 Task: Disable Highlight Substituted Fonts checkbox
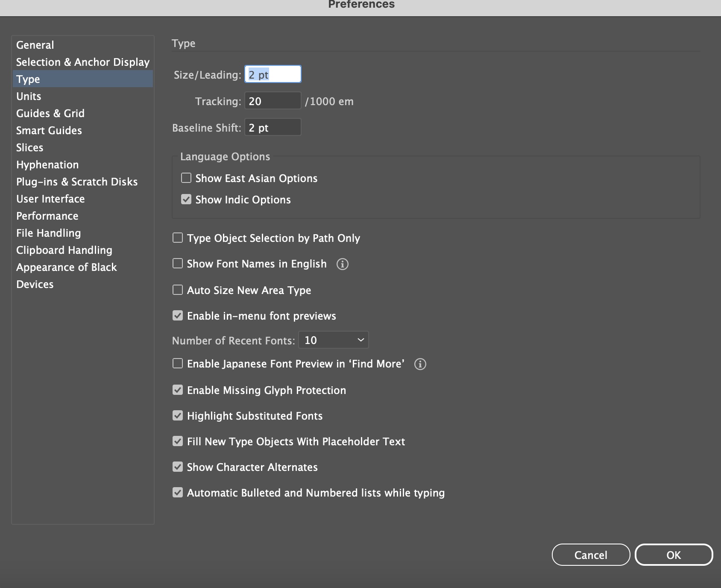[x=178, y=415]
